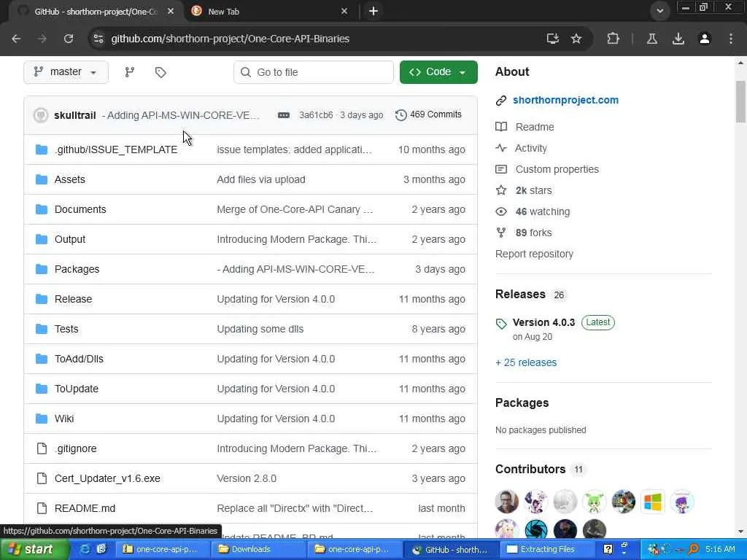
Task: Open shorthornproject.com website link
Action: tap(565, 100)
